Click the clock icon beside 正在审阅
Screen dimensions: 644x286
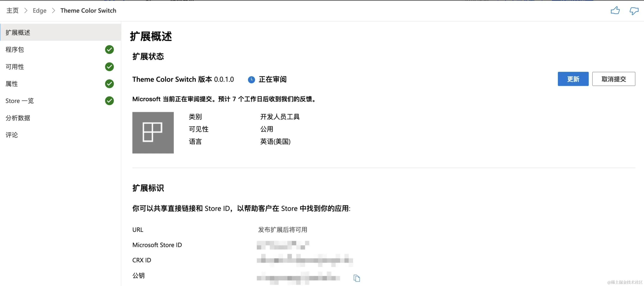(251, 80)
